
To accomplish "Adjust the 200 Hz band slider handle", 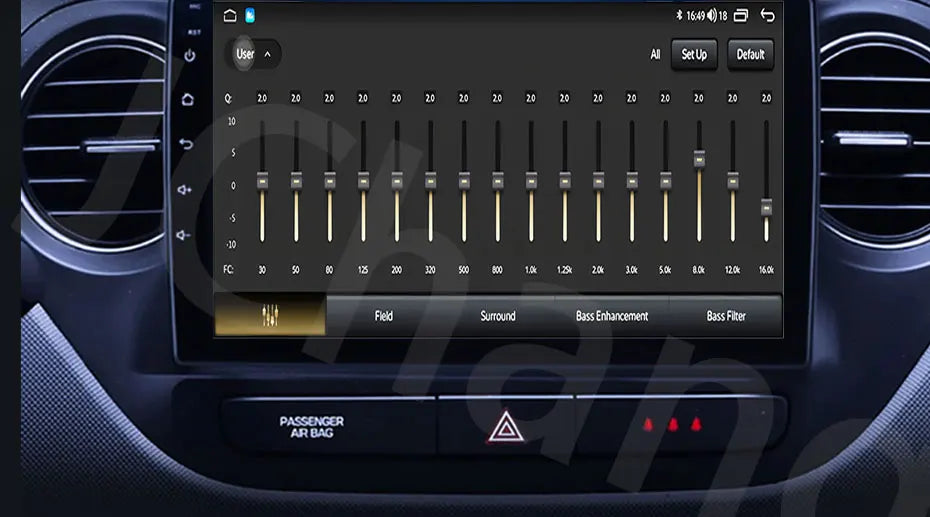I will coord(397,181).
